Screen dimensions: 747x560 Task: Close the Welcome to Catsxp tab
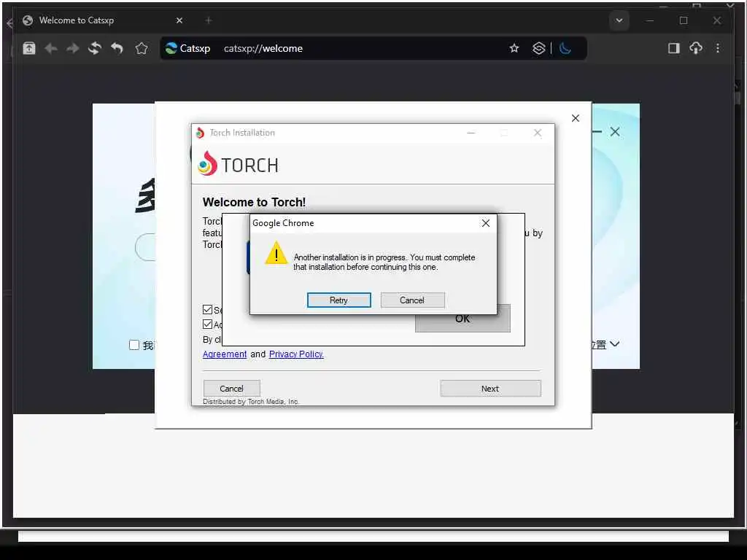click(179, 20)
